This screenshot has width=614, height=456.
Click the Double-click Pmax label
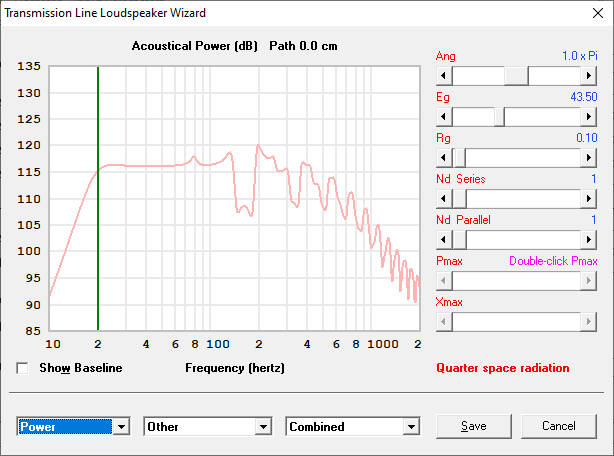(553, 261)
